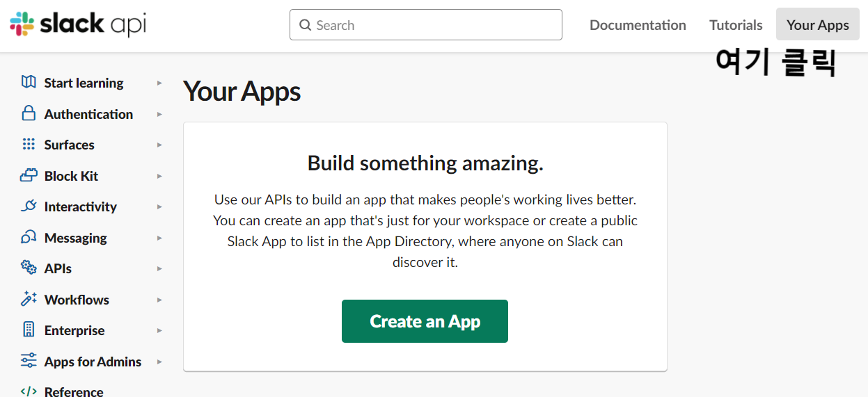This screenshot has height=397, width=868.
Task: Expand the Block Kit section arrow
Action: pyautogui.click(x=159, y=176)
